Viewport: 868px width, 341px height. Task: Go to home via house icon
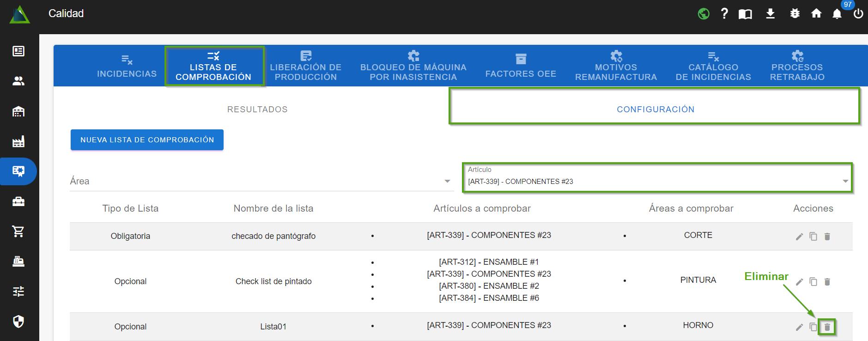[x=816, y=14]
